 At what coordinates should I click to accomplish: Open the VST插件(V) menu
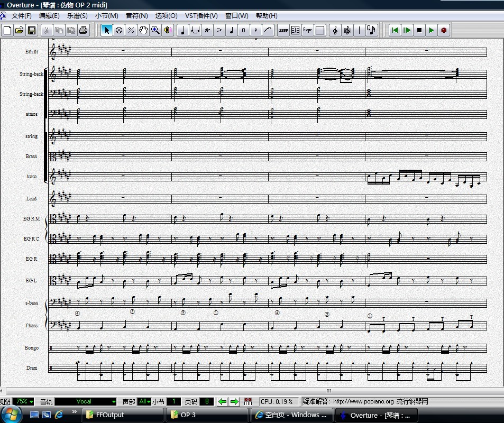pos(201,16)
